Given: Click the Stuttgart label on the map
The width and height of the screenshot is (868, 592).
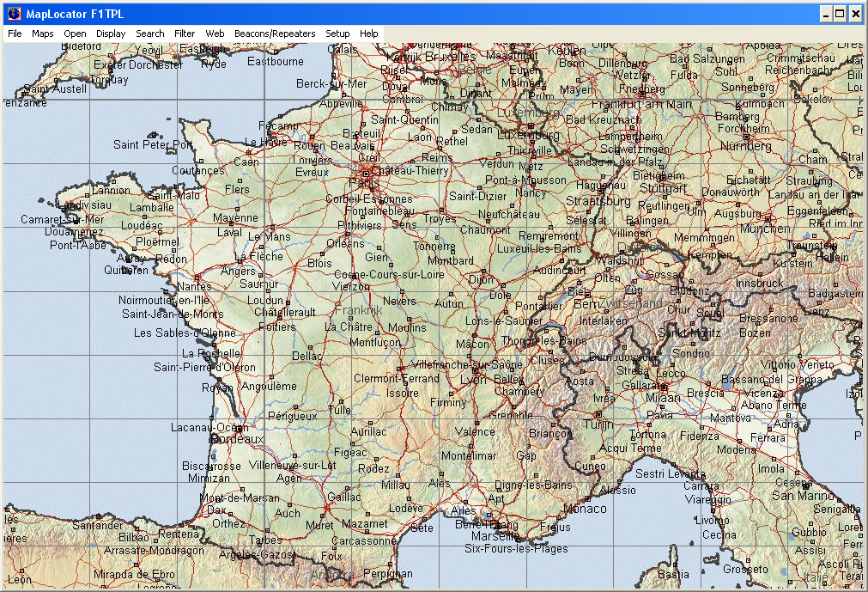Looking at the screenshot, I should coord(663,188).
